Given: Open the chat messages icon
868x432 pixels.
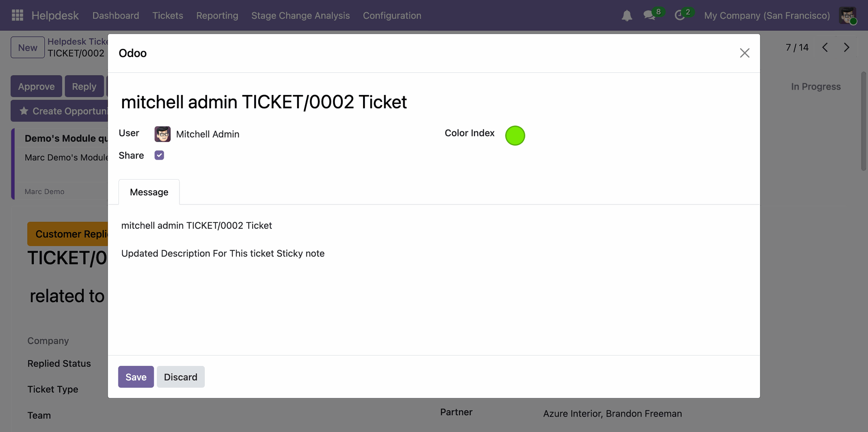Looking at the screenshot, I should [650, 15].
